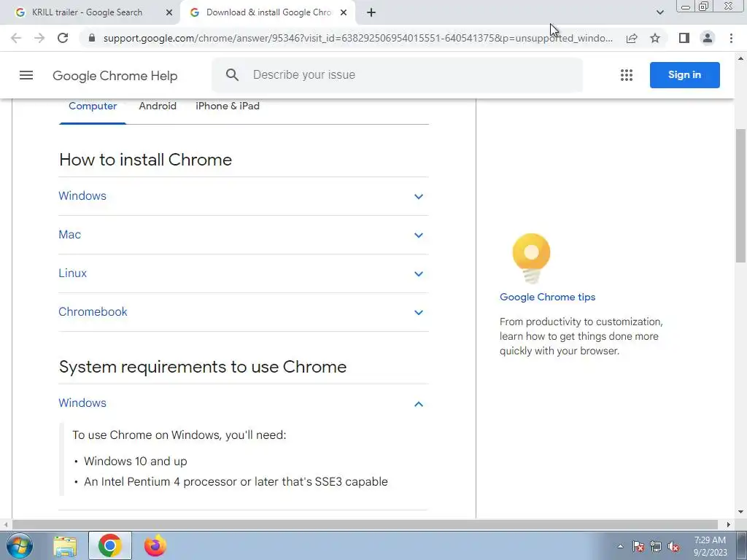Image resolution: width=747 pixels, height=560 pixels.
Task: Click the 'Intel Pentium 4 processor' requirement text
Action: tap(236, 482)
